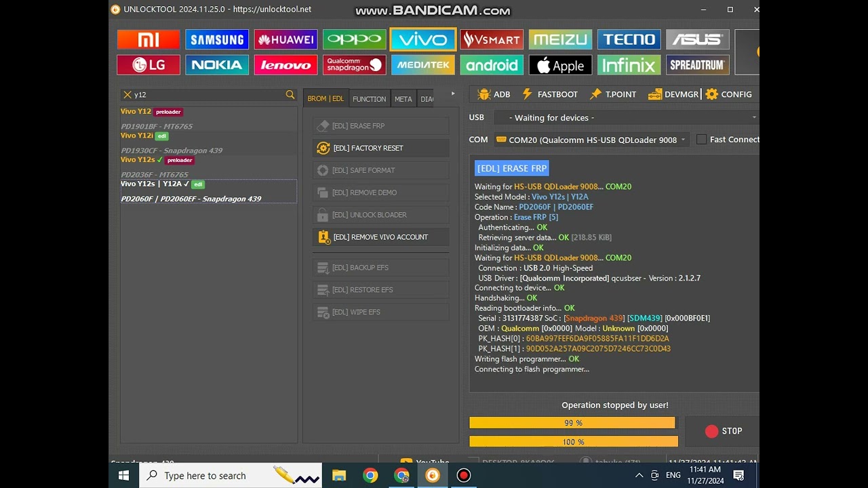
Task: Enable the Fast Connect checkbox
Action: 702,140
